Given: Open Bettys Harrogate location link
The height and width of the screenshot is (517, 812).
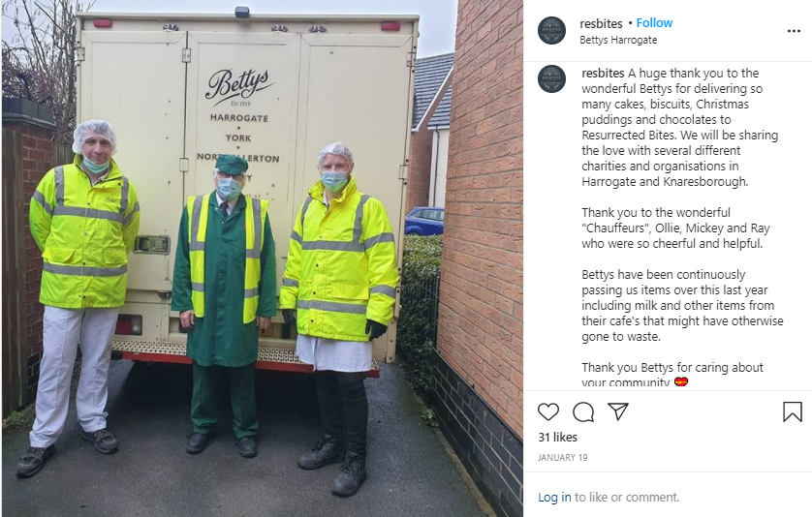Looking at the screenshot, I should coord(618,40).
